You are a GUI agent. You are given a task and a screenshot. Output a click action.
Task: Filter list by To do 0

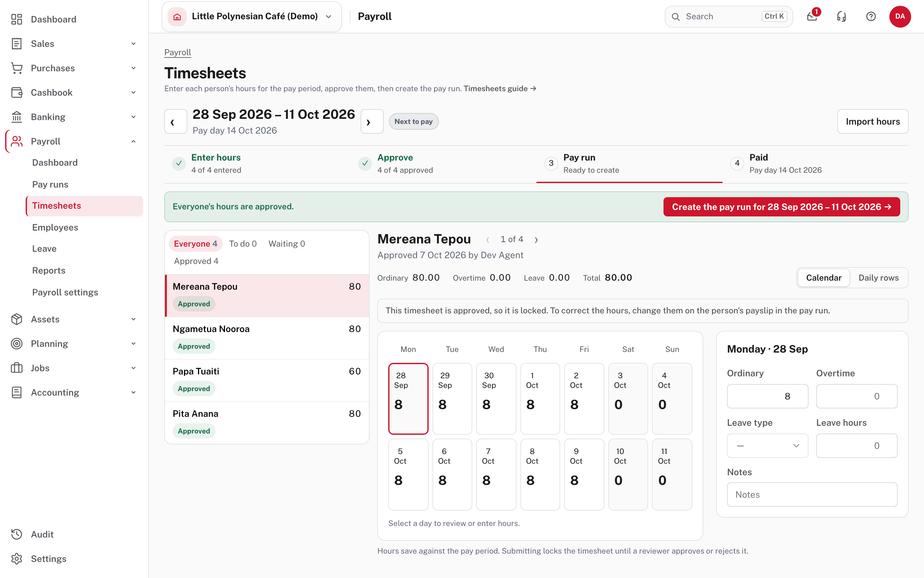point(243,244)
